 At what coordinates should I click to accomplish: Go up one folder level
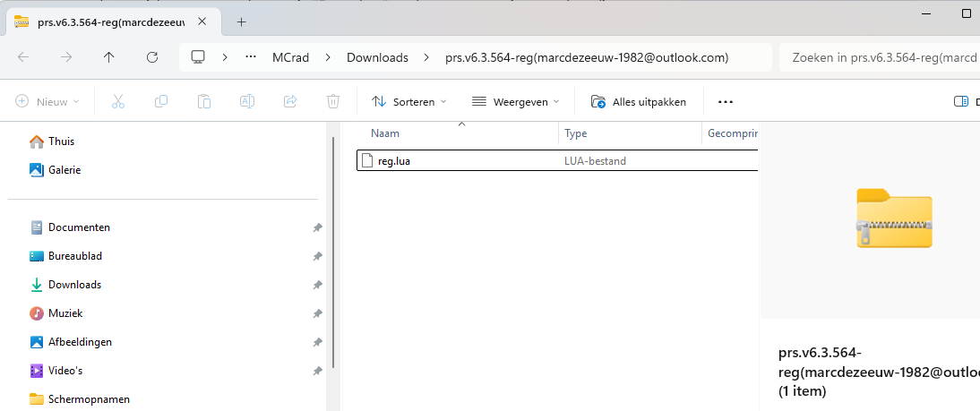tap(109, 57)
